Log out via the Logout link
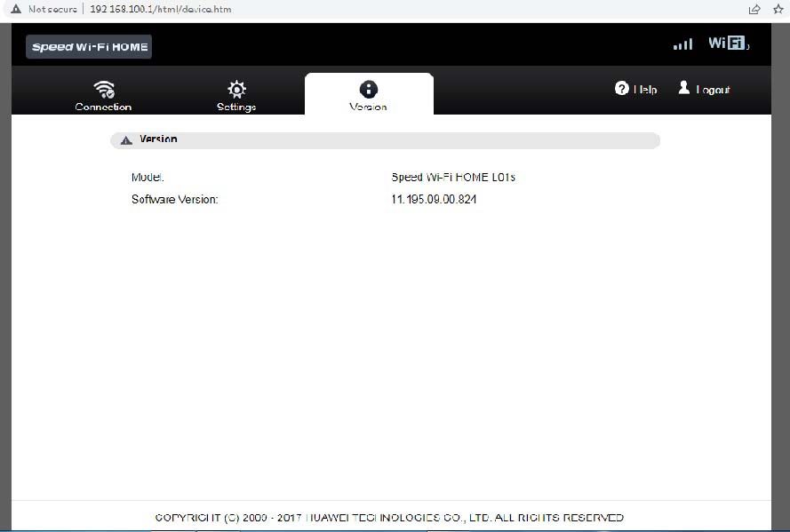Viewport: 790px width, 532px height. pos(713,90)
